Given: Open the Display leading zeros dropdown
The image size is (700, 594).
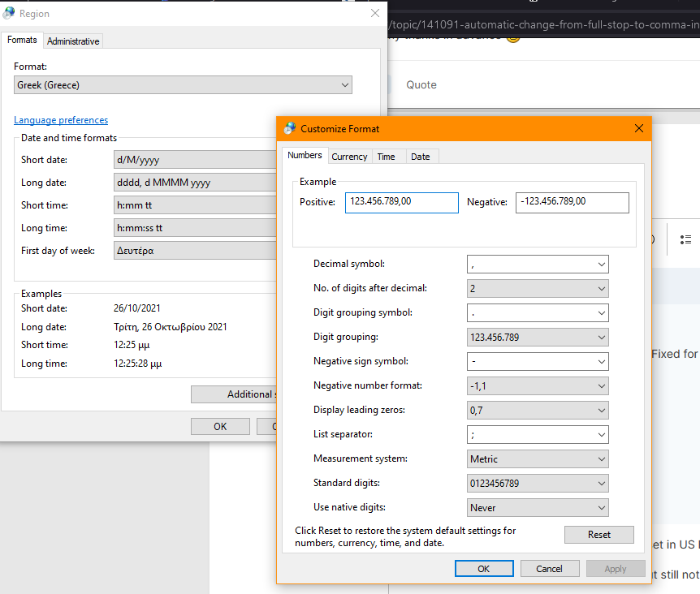Looking at the screenshot, I should [538, 410].
